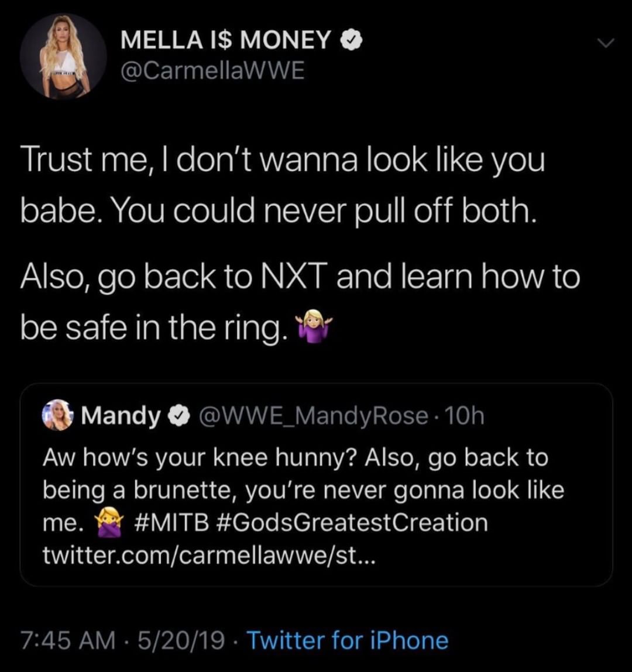This screenshot has height=672, width=632.
Task: Click the 7:45 AM tweet time
Action: [68, 640]
